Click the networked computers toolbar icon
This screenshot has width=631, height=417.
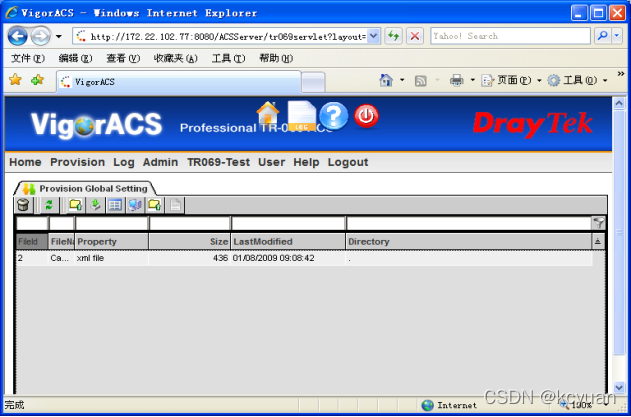(x=135, y=205)
